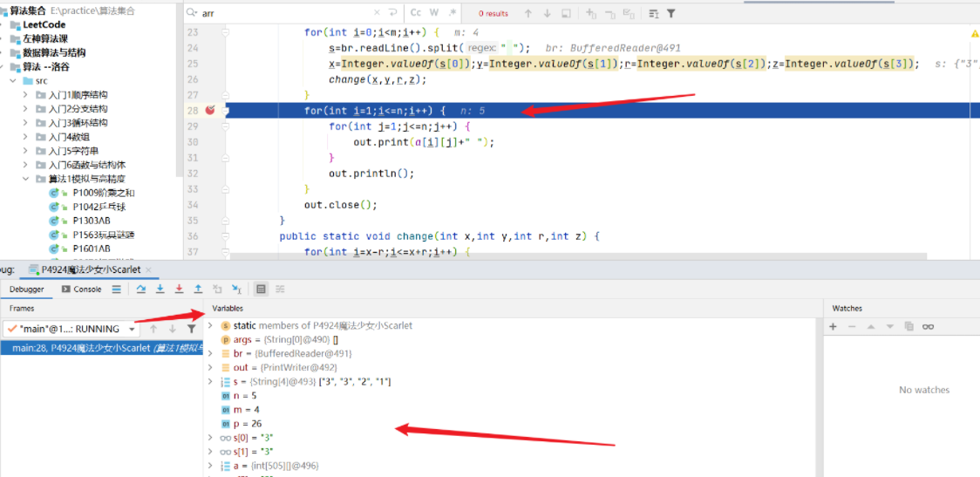This screenshot has height=477, width=980.
Task: Click Drop Frame icon in debugger toolbar
Action: (x=217, y=289)
